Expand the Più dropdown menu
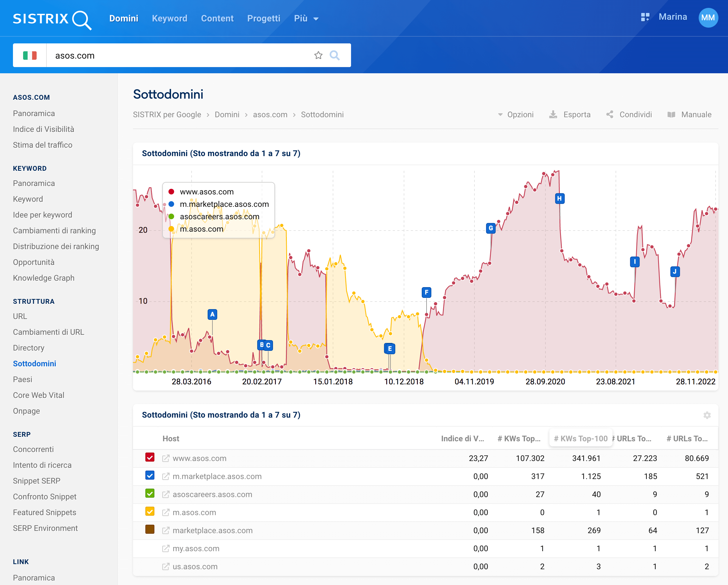Image resolution: width=728 pixels, height=585 pixels. 304,19
